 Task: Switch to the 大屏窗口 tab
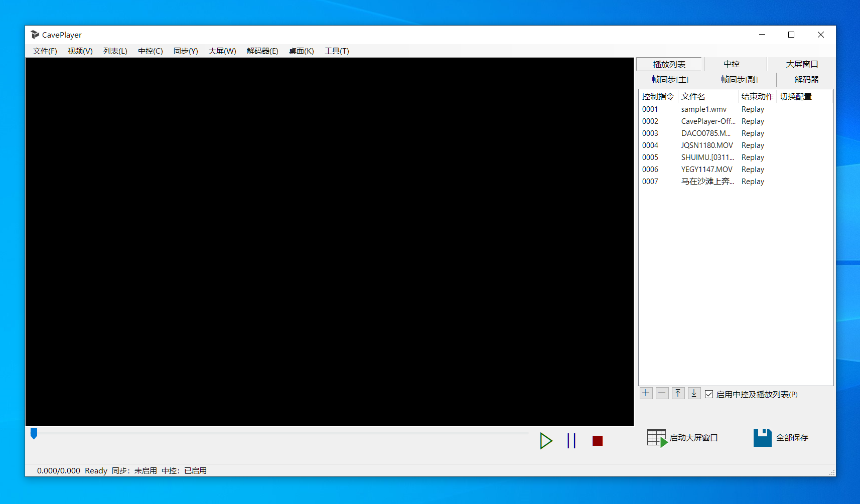point(802,64)
